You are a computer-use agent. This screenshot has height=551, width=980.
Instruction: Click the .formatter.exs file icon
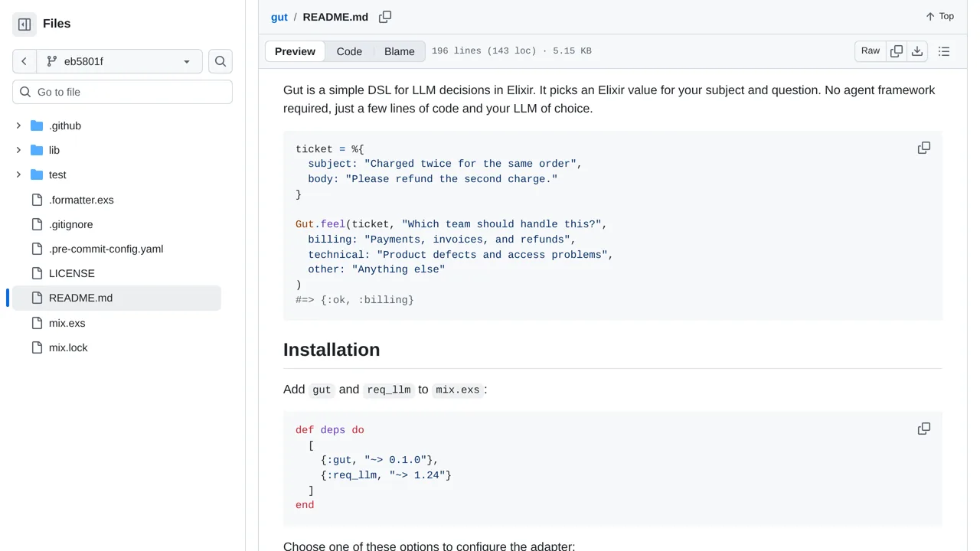click(x=37, y=200)
